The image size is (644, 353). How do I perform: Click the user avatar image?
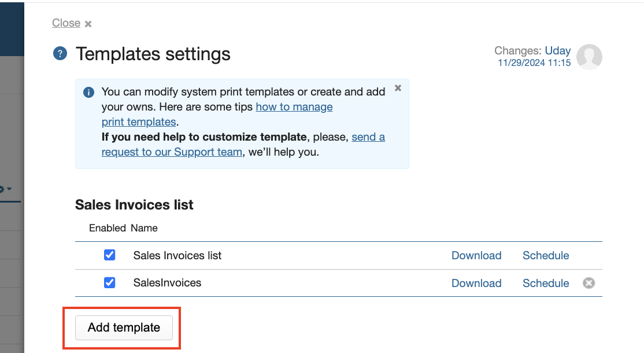589,57
